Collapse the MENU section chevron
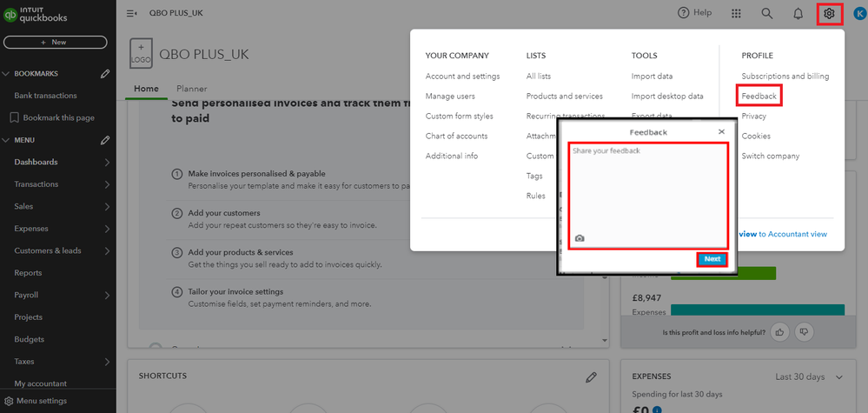 click(x=6, y=140)
